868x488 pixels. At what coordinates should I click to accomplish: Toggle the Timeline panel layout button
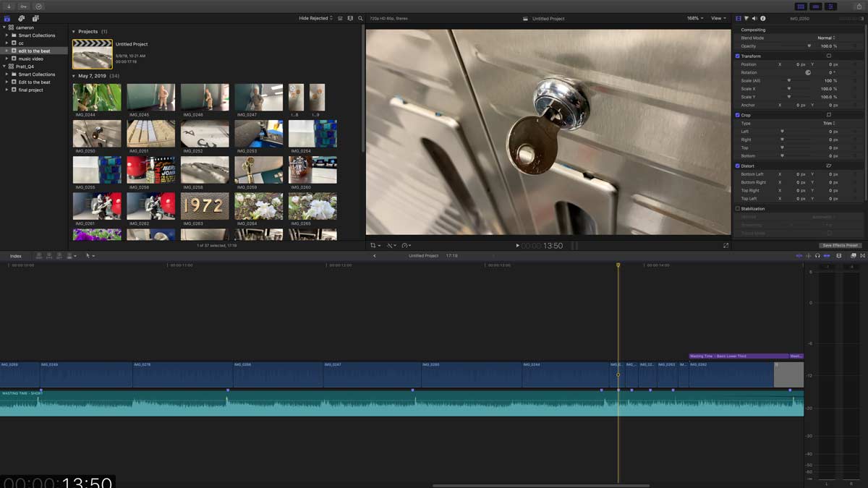816,6
